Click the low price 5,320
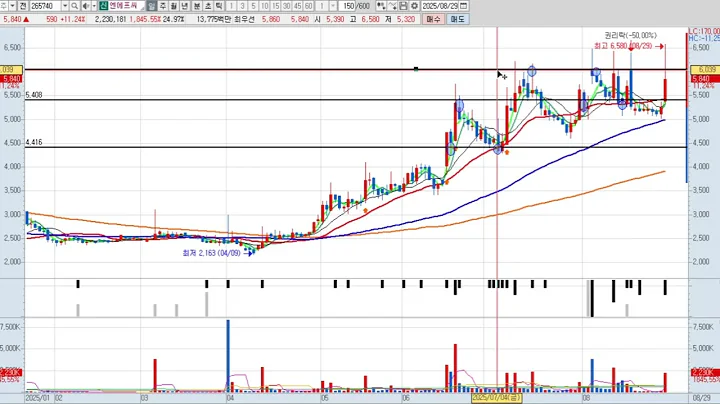Viewport: 720px width, 404px height. tap(406, 19)
